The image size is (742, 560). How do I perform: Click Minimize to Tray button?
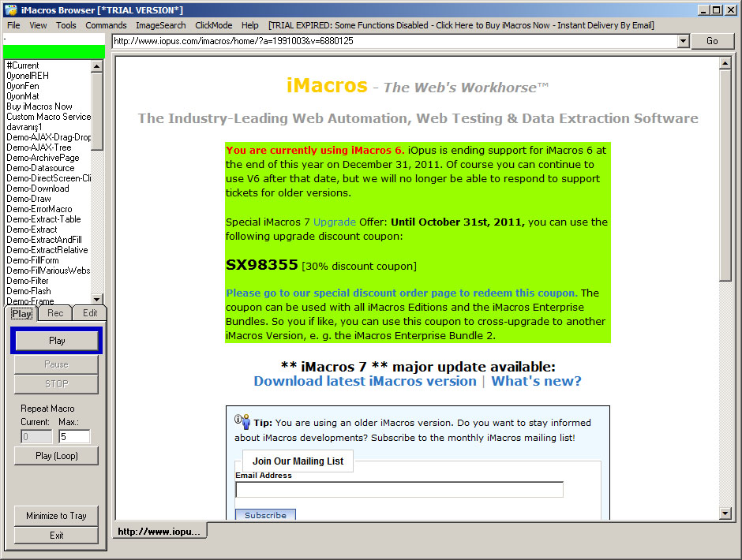click(x=57, y=516)
